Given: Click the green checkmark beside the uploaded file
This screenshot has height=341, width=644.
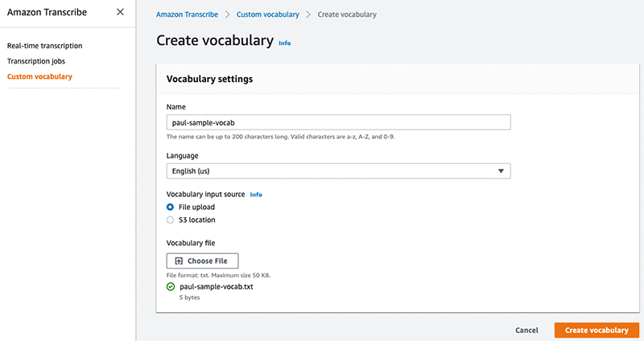Looking at the screenshot, I should click(170, 286).
